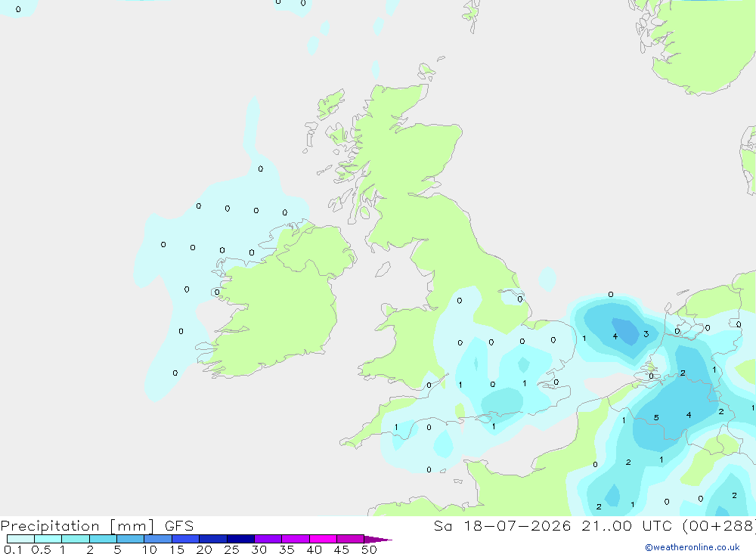Screen dimensions: 756x554
Task: Click the 0.5 legend label
Action: coord(41,549)
